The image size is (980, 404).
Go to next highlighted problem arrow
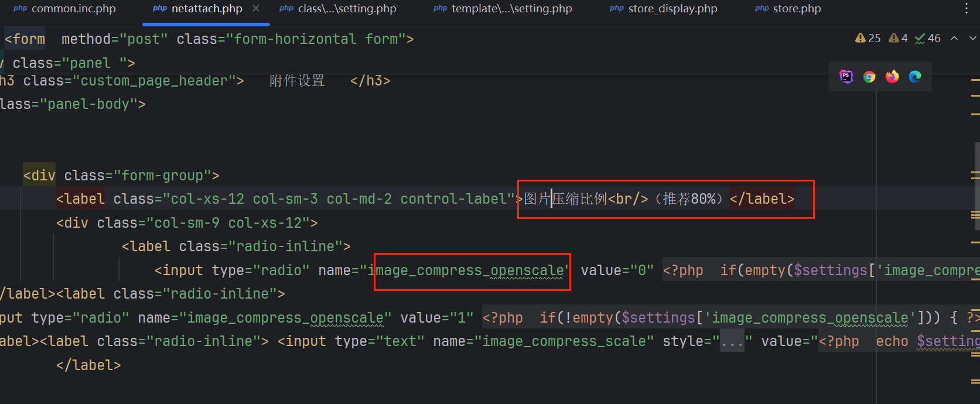click(x=972, y=38)
